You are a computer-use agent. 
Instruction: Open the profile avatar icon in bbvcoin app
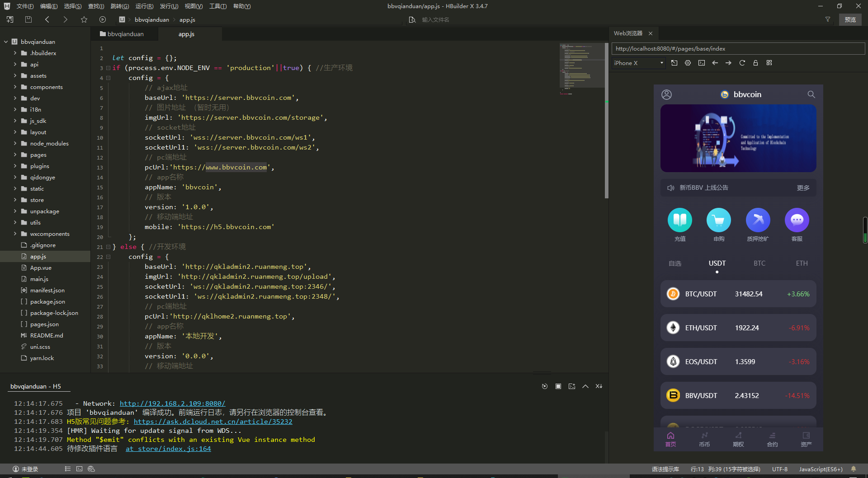(666, 94)
